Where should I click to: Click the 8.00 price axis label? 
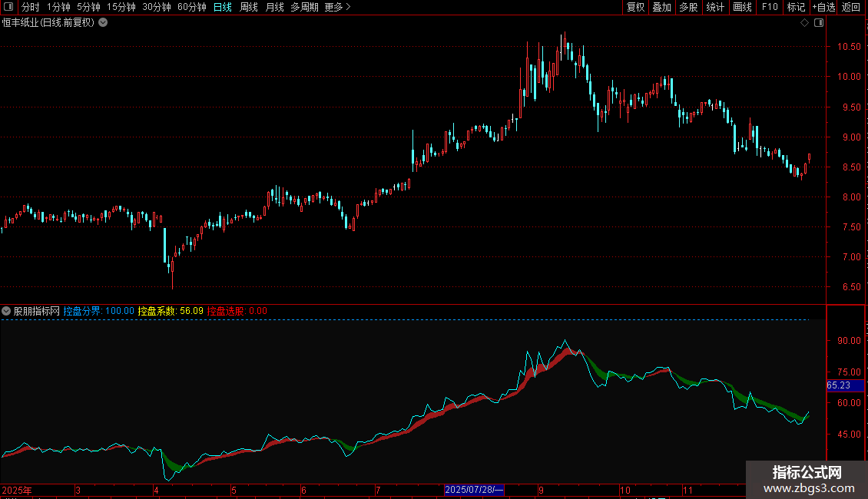tap(851, 197)
